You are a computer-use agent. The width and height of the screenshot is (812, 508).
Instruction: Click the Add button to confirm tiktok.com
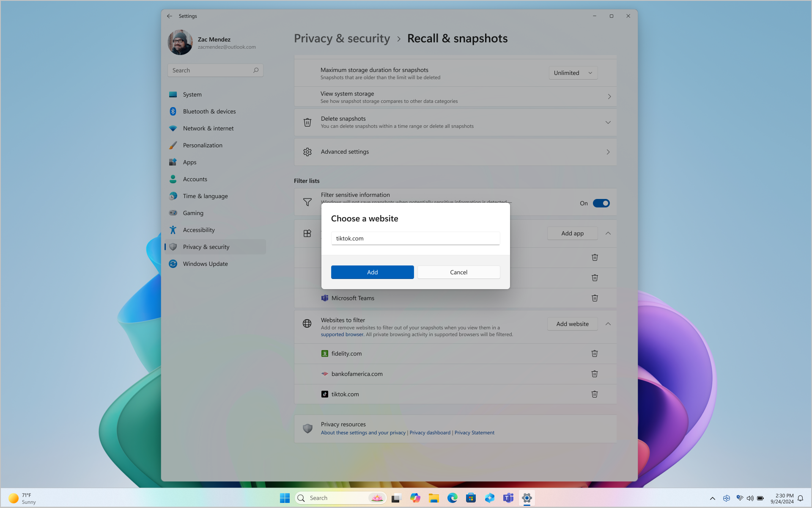click(x=373, y=271)
